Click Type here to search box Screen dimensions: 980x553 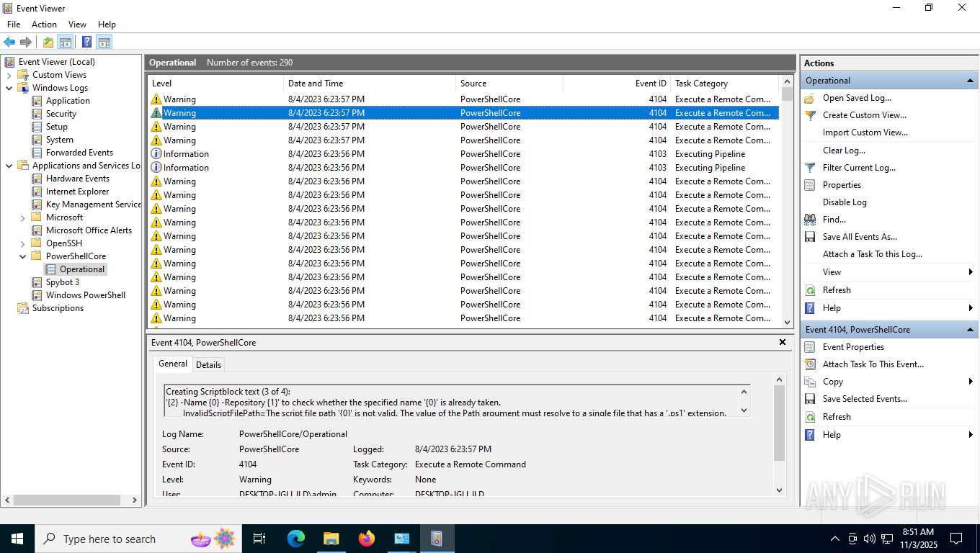click(x=137, y=539)
